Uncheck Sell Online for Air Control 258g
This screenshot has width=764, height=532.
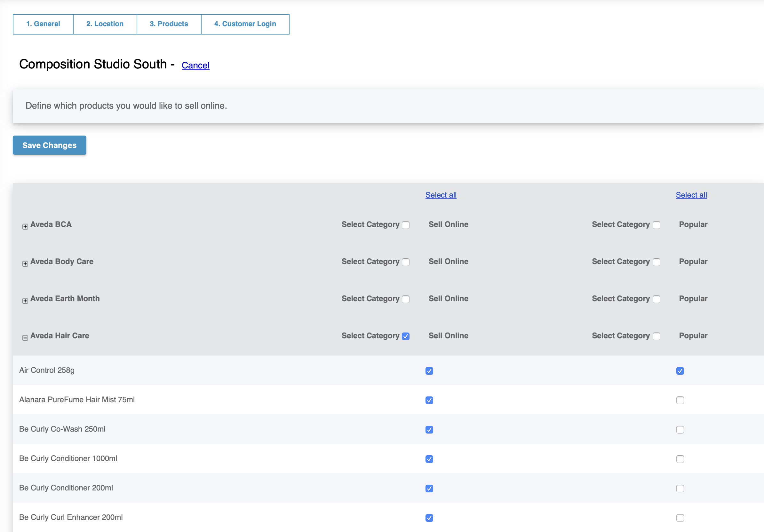pyautogui.click(x=429, y=371)
